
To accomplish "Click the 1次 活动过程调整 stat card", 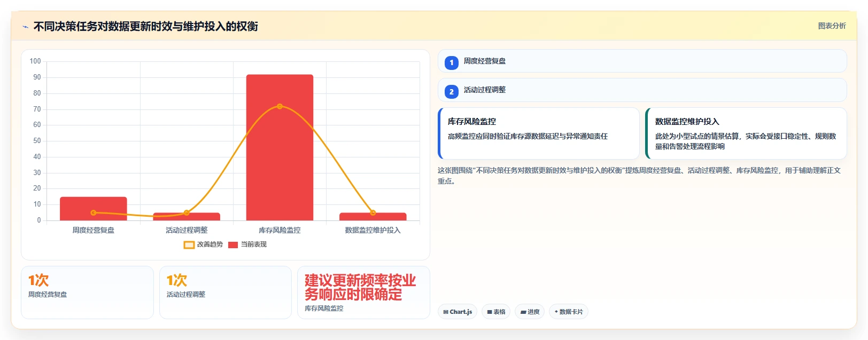I will (x=226, y=292).
